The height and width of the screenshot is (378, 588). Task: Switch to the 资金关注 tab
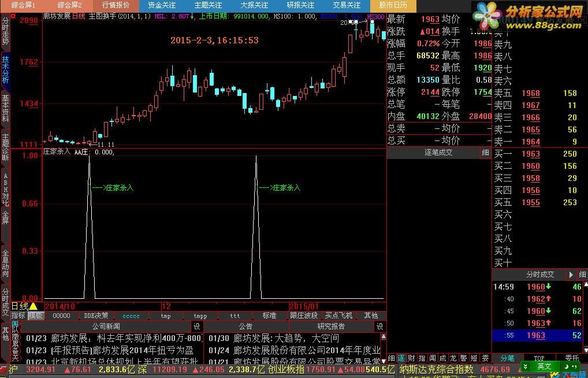(162, 5)
